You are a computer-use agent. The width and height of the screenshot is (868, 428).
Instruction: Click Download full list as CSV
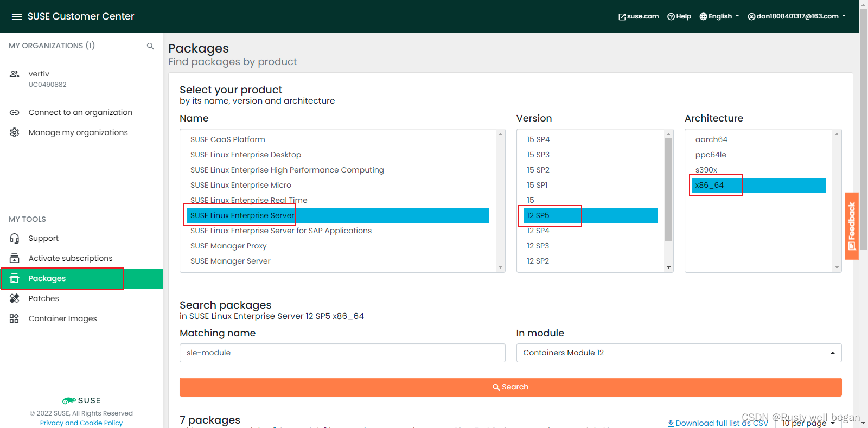[718, 423]
